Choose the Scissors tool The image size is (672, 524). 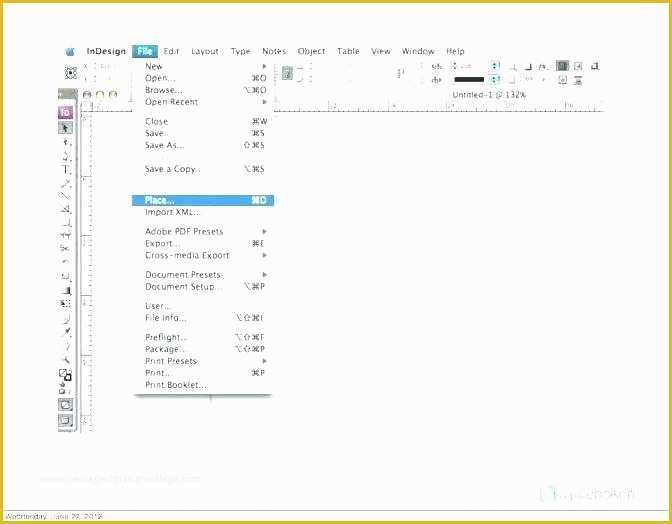coord(66,248)
